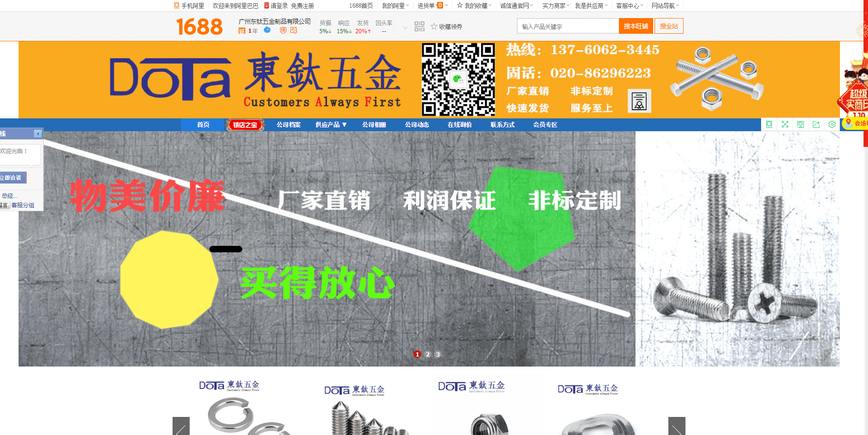Viewport: 868px width, 435px height.
Task: Open the 会员专区 nav tab
Action: coord(545,125)
